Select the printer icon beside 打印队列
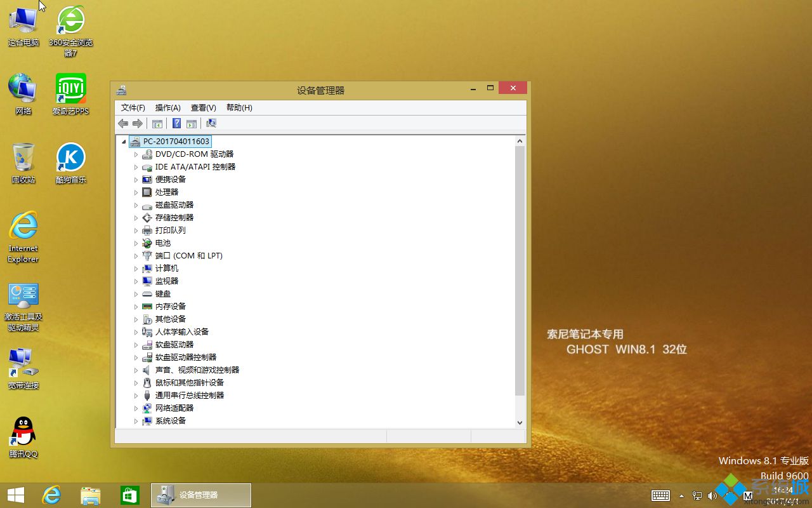This screenshot has height=508, width=812. [x=147, y=230]
